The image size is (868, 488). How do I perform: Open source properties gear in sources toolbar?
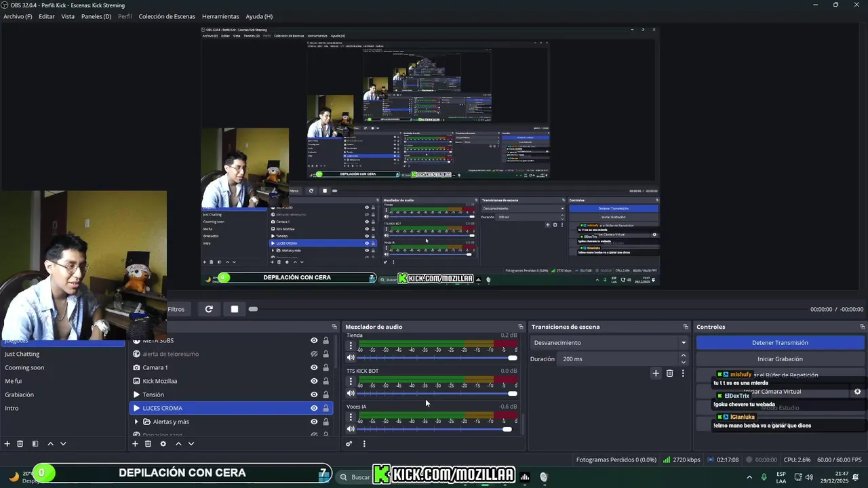[x=163, y=444]
